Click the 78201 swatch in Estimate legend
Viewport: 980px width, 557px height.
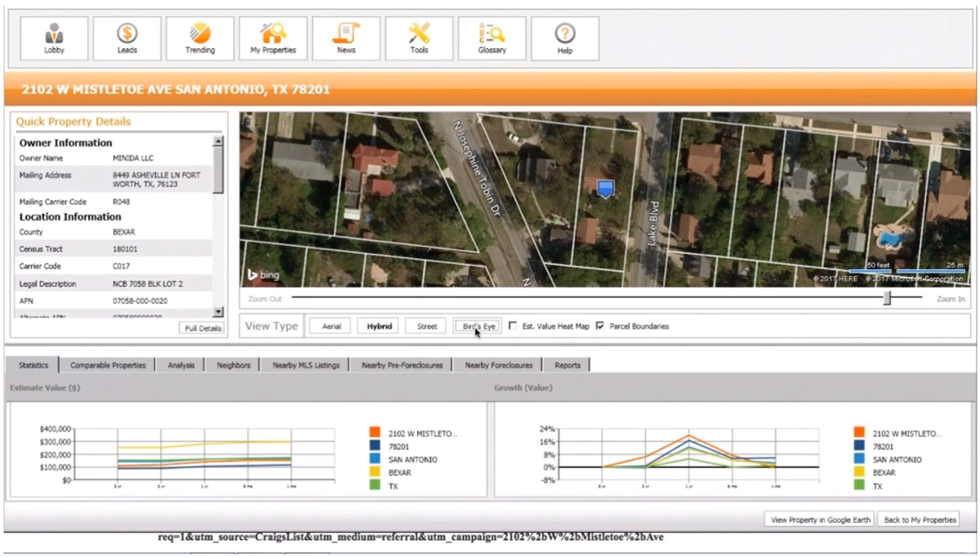(374, 446)
